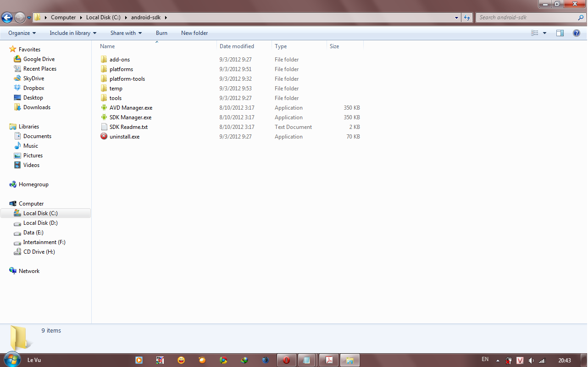Click Burn in the toolbar
588x367 pixels.
click(161, 33)
